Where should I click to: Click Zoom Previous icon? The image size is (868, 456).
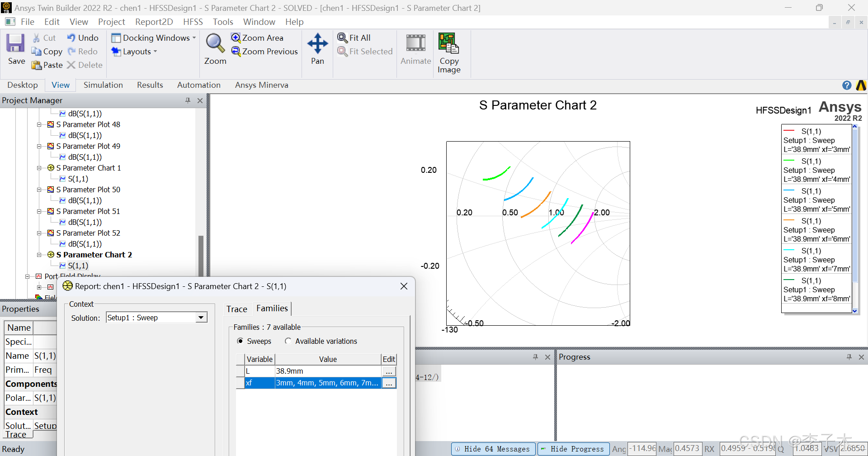(236, 51)
